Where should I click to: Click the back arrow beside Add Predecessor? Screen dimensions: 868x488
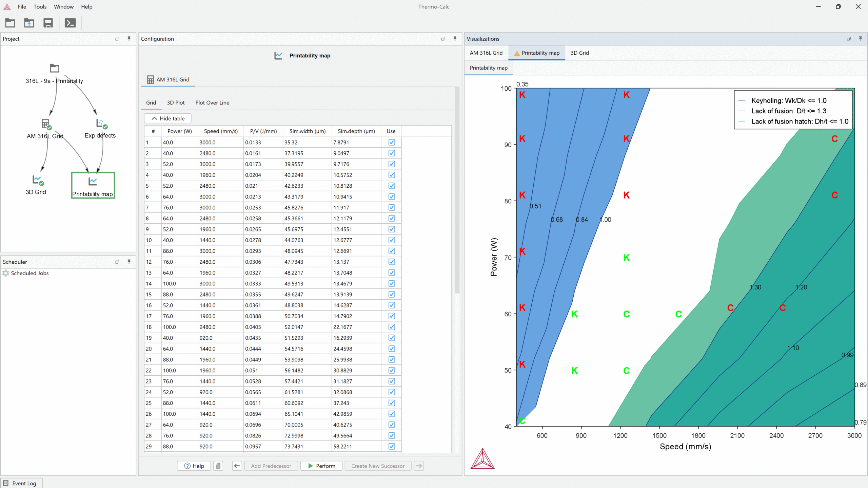(x=237, y=466)
